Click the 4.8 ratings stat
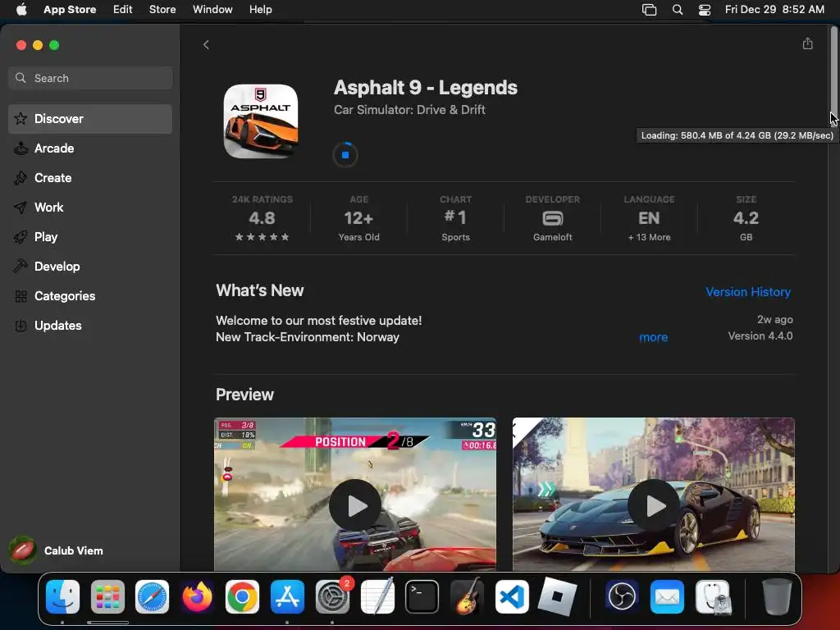Viewport: 840px width, 630px height. (x=262, y=218)
